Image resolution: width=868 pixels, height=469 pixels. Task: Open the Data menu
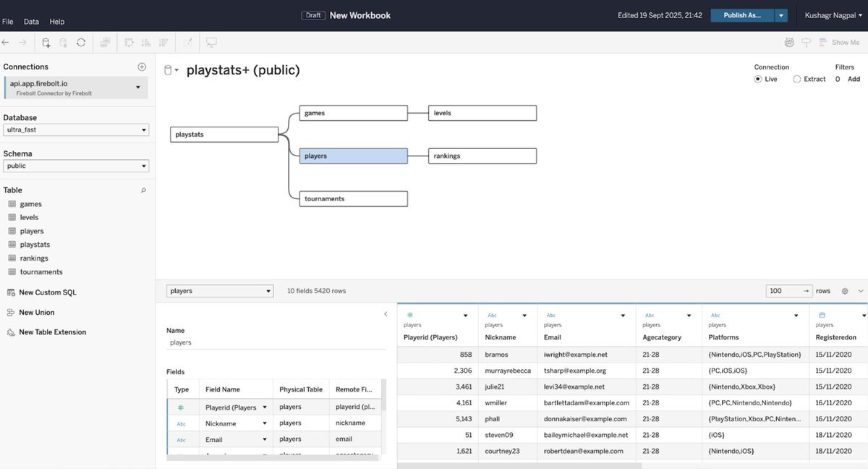30,22
